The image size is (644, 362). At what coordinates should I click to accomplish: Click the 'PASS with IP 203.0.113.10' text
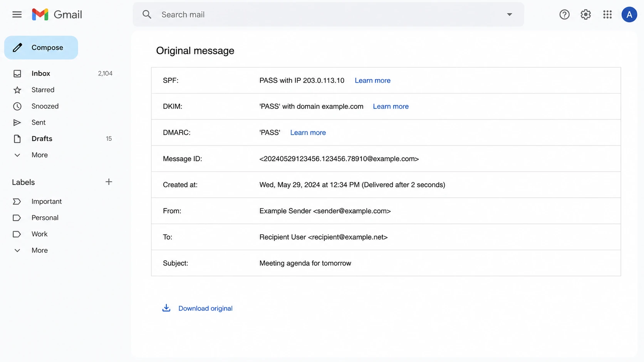(302, 80)
